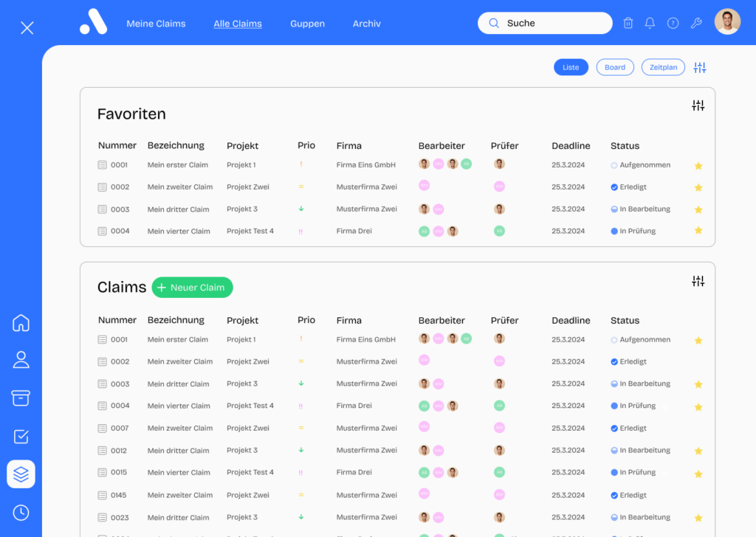Click document icon of claim 0007

coord(102,428)
